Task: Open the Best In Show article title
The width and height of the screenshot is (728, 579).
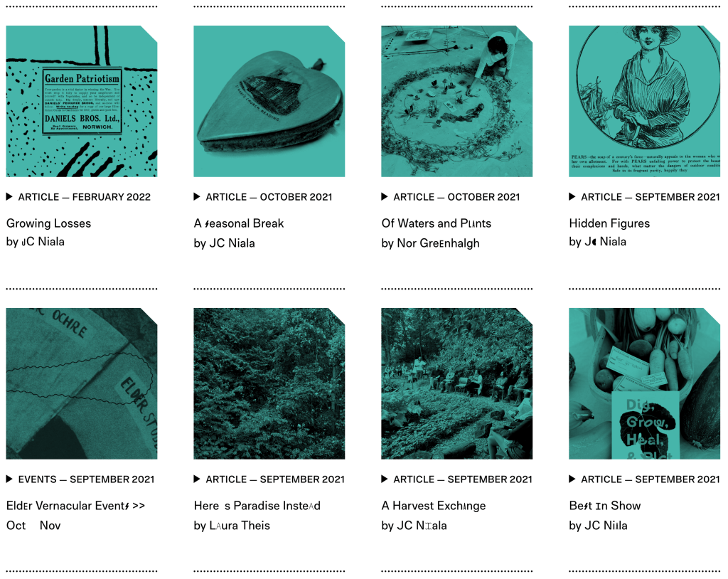Action: point(605,506)
